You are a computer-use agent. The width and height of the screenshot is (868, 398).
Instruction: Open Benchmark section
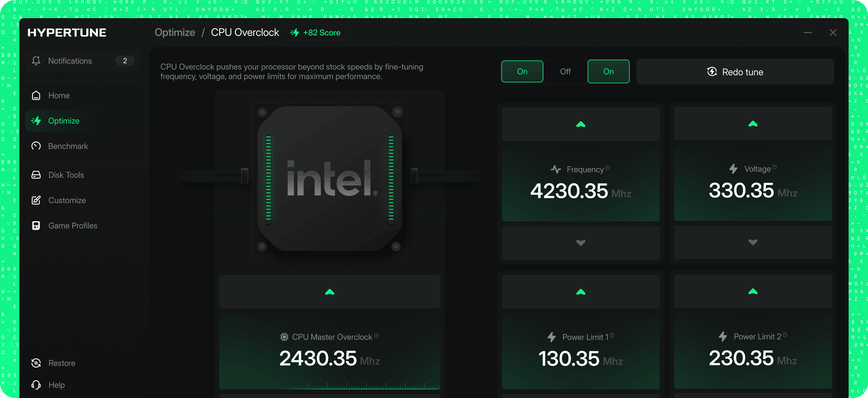(83, 146)
